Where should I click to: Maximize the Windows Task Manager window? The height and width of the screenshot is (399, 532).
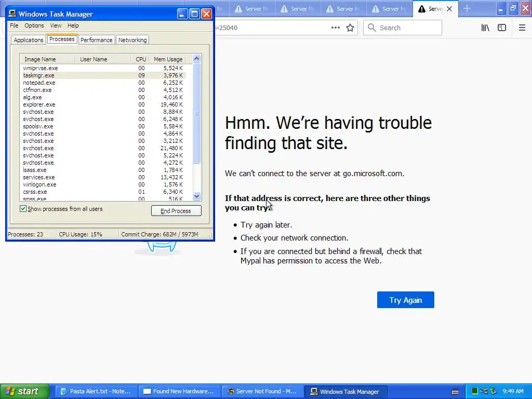coord(194,14)
